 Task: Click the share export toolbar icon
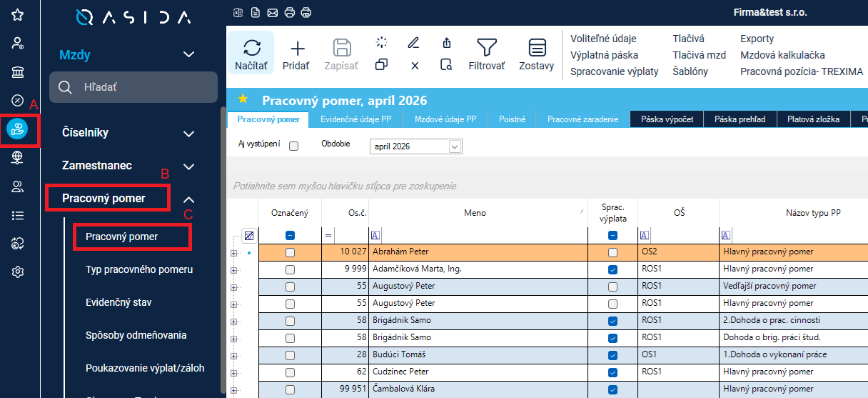[447, 43]
